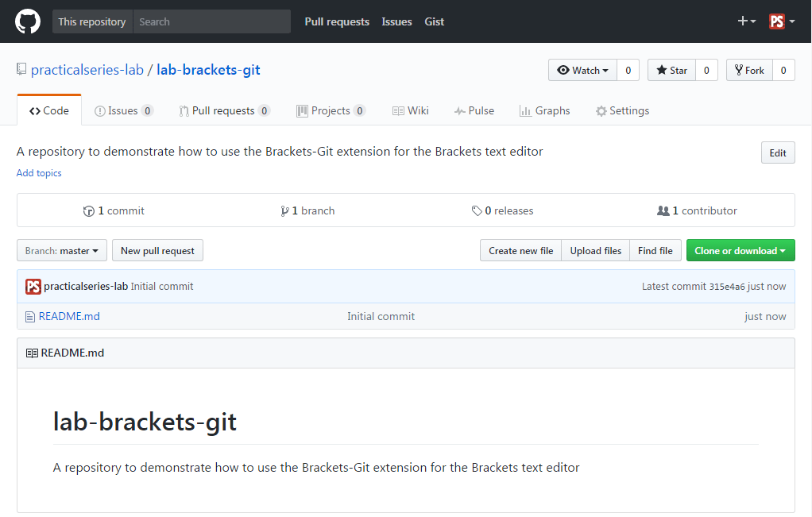The height and width of the screenshot is (517, 812).
Task: Open the Watch dropdown
Action: click(582, 71)
